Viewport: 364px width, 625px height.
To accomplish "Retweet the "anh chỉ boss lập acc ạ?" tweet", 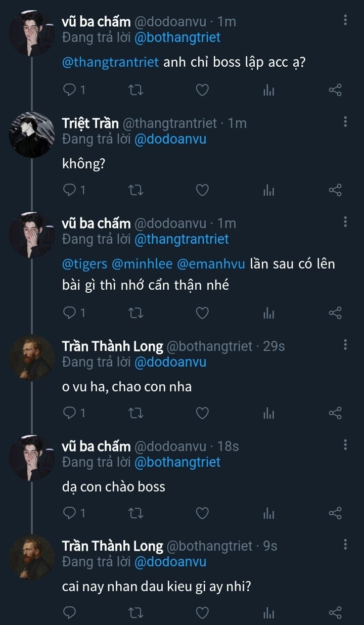I will 136,90.
